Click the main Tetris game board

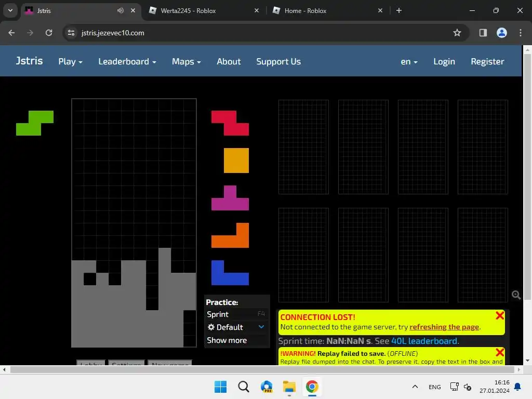[134, 223]
